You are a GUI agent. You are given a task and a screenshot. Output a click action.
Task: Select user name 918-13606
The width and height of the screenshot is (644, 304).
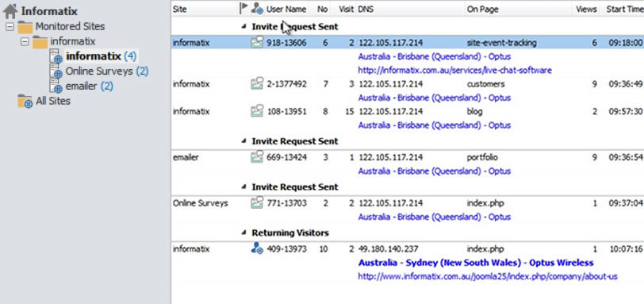click(x=286, y=43)
